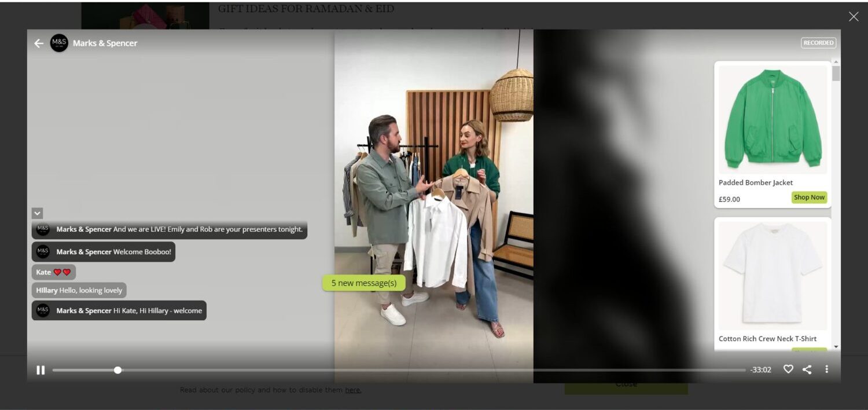Go back with the left arrow icon
Viewport: 868px width, 410px height.
[x=39, y=43]
